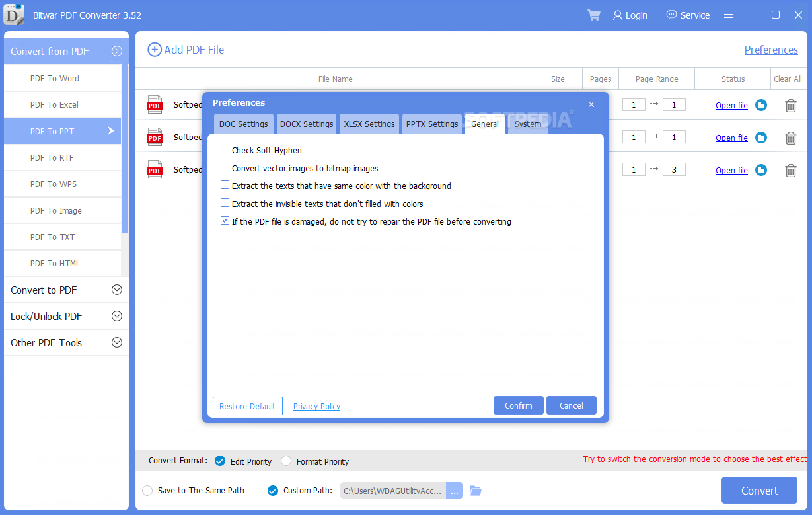Viewport: 812px width, 515px height.
Task: Click the sidebar vertical scrollbar
Action: click(125, 149)
